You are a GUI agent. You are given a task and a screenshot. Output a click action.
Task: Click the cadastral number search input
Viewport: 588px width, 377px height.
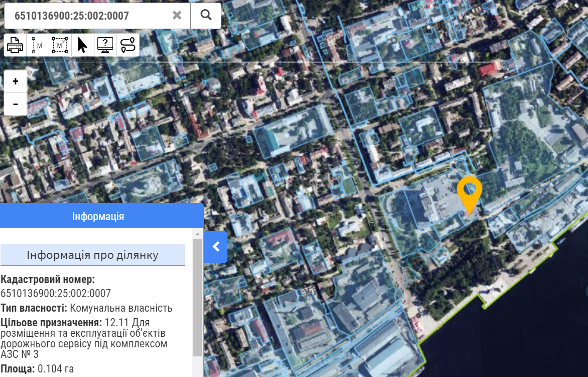pos(90,16)
